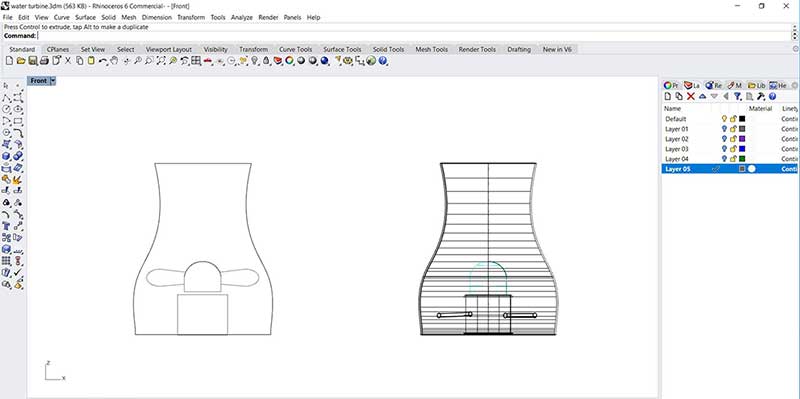
Task: Click the red X Delete Layer icon
Action: tap(691, 96)
